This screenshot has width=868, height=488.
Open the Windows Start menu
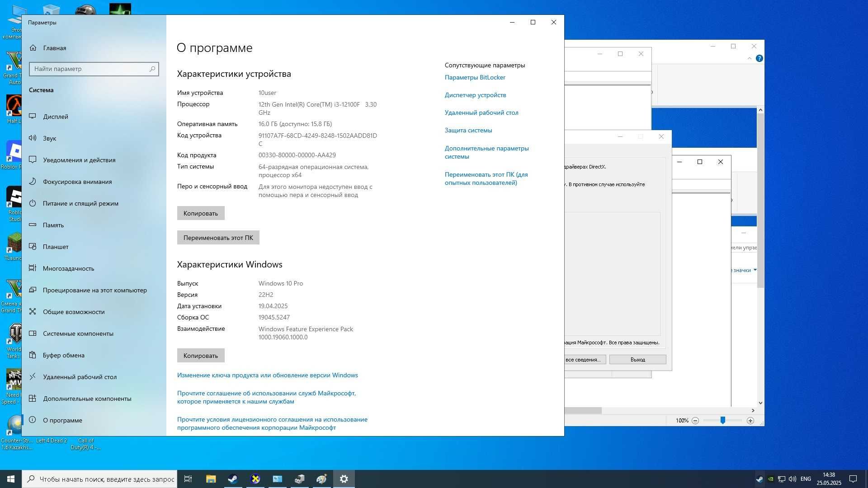click(x=11, y=479)
